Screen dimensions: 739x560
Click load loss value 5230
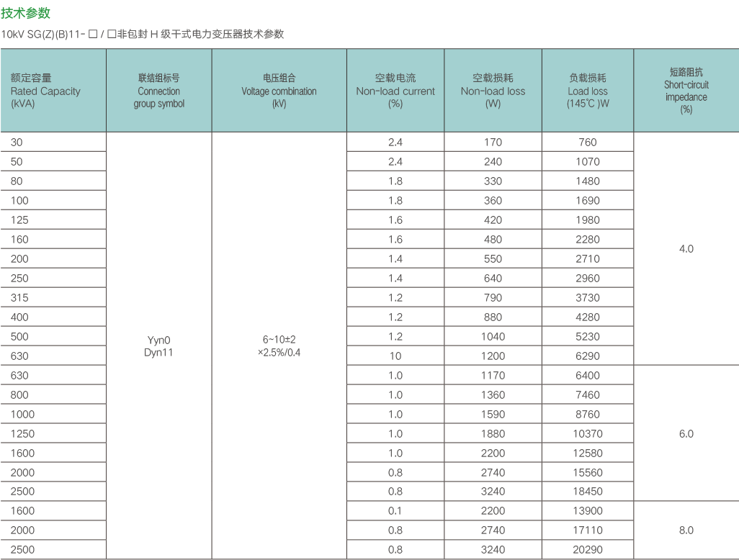(588, 336)
